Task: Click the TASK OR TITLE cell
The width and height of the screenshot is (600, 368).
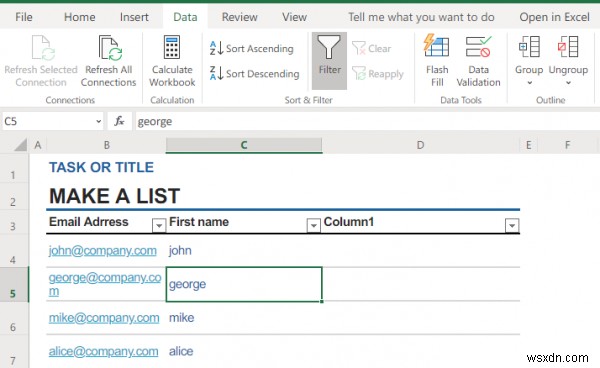Action: tap(101, 168)
